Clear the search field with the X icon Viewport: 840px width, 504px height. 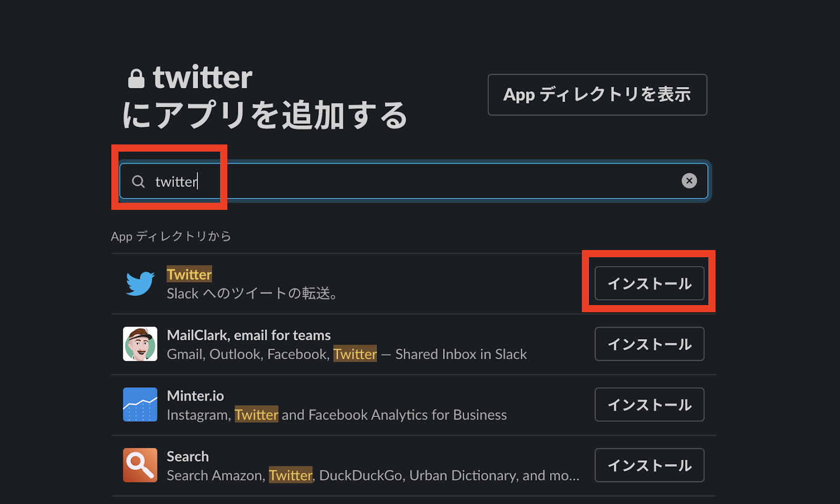(689, 181)
